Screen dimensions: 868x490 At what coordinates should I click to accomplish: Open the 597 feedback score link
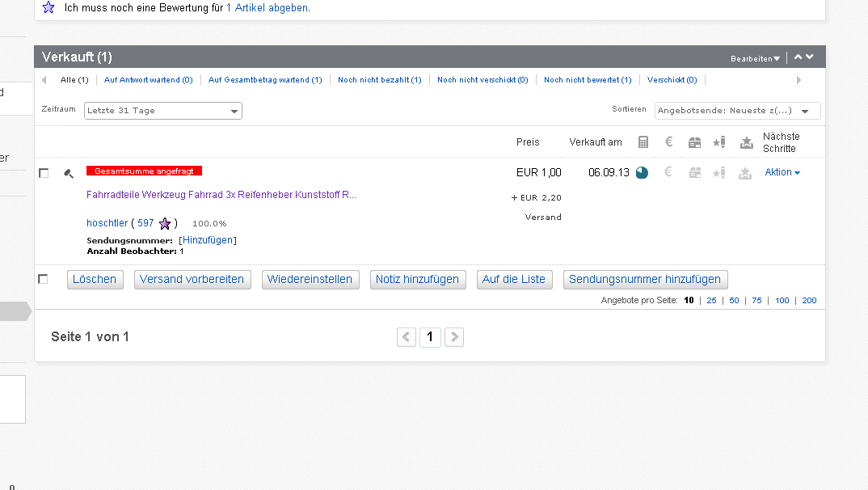point(145,223)
